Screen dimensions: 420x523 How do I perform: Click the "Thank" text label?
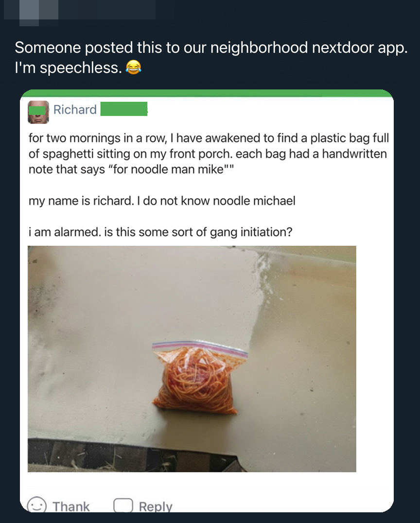pos(71,506)
